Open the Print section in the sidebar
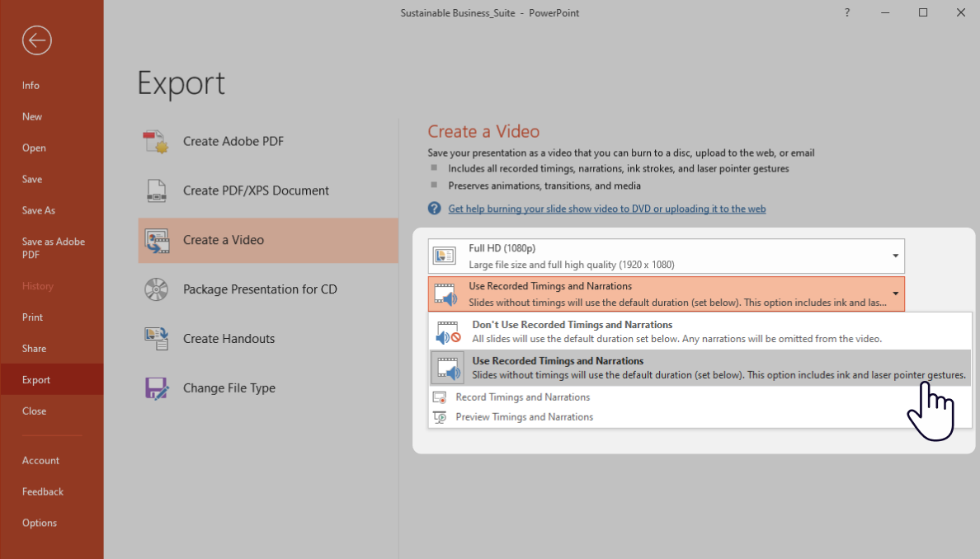The height and width of the screenshot is (559, 980). point(32,317)
